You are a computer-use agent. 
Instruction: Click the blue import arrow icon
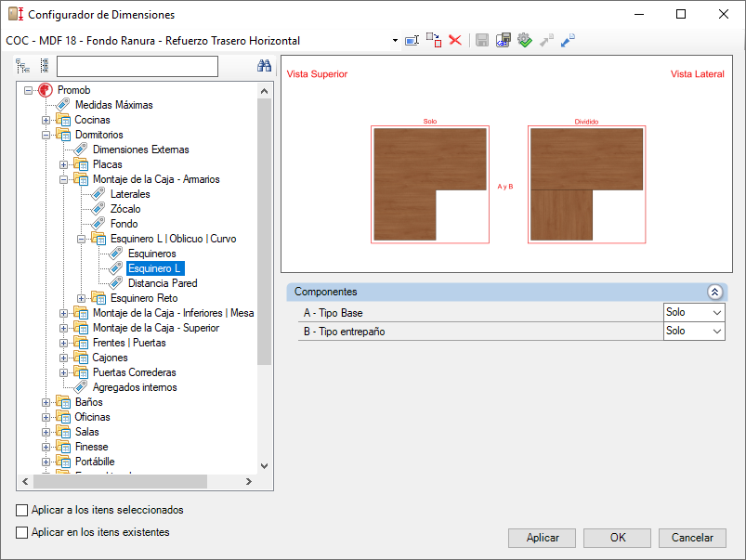pos(568,40)
